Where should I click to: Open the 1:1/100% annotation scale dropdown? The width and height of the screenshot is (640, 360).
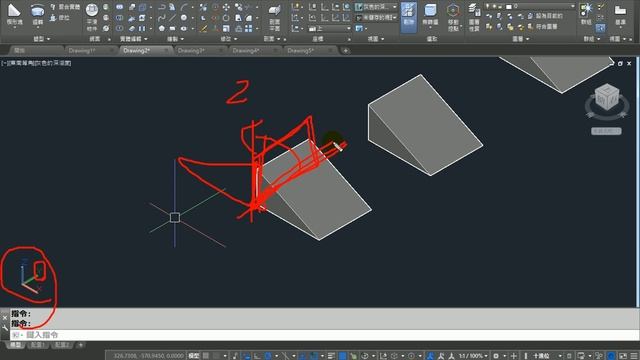(x=473, y=356)
